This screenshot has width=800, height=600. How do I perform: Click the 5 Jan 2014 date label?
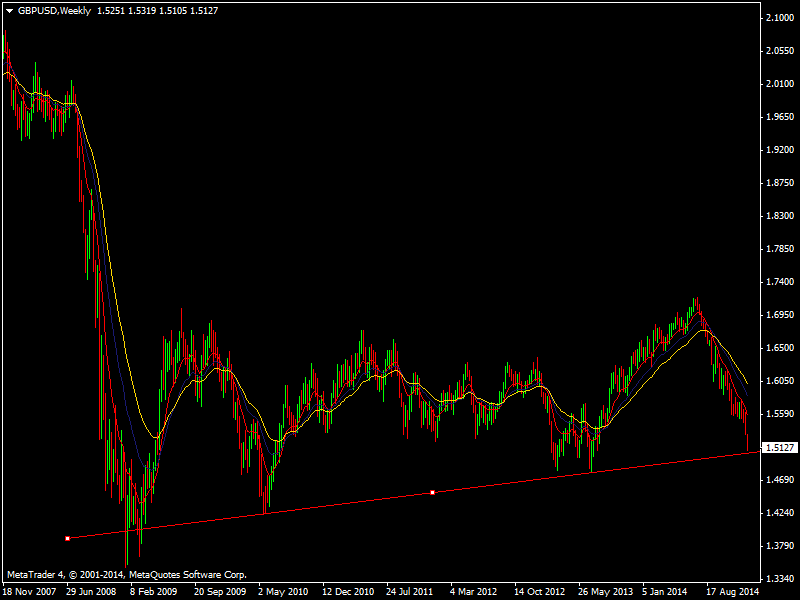[664, 592]
